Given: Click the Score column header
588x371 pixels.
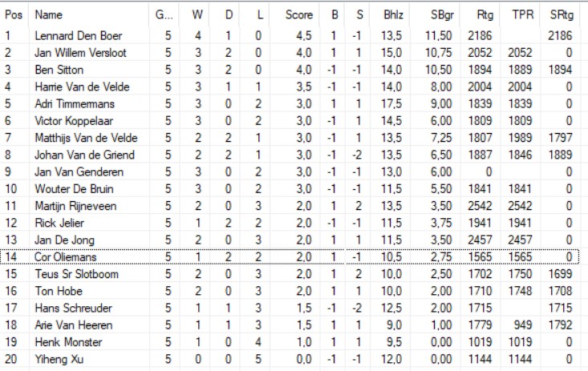Looking at the screenshot, I should click(299, 14).
